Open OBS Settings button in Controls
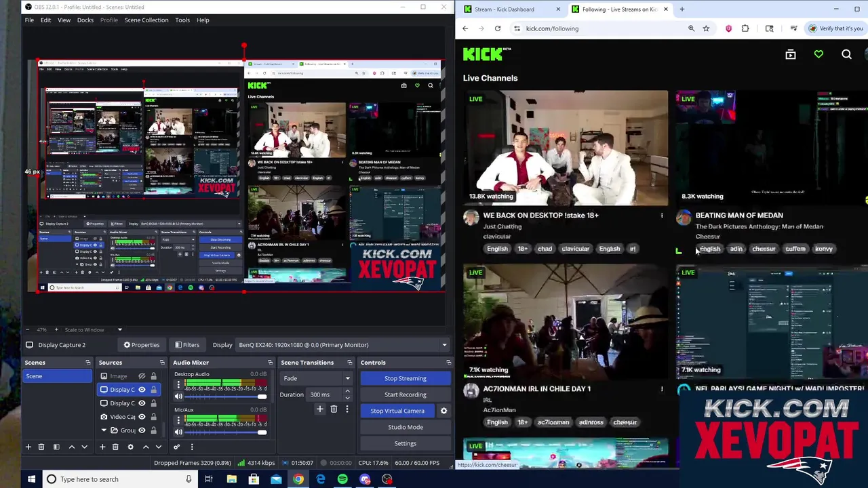The width and height of the screenshot is (868, 488). point(406,443)
